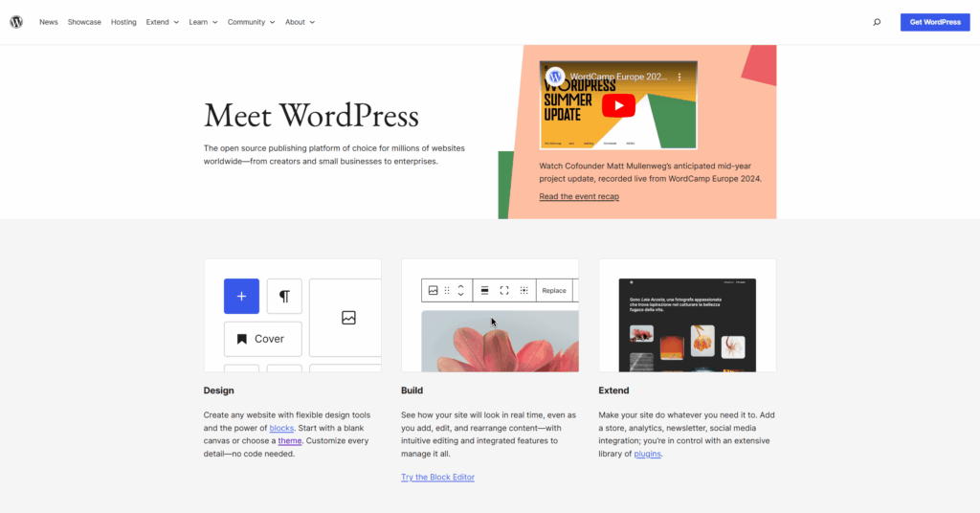Click the Cover block button
This screenshot has height=513, width=980.
(262, 339)
